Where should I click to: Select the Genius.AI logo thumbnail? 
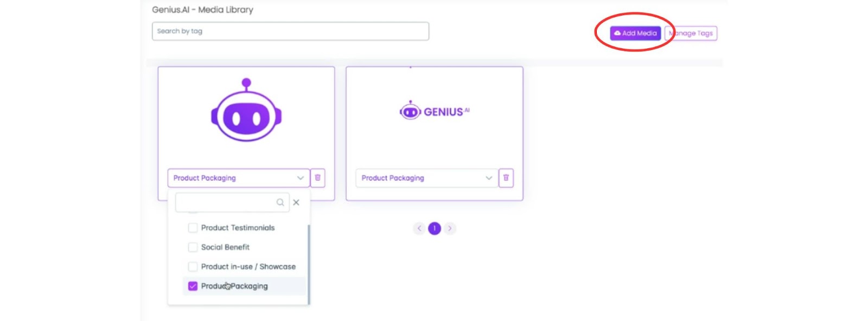tap(435, 111)
